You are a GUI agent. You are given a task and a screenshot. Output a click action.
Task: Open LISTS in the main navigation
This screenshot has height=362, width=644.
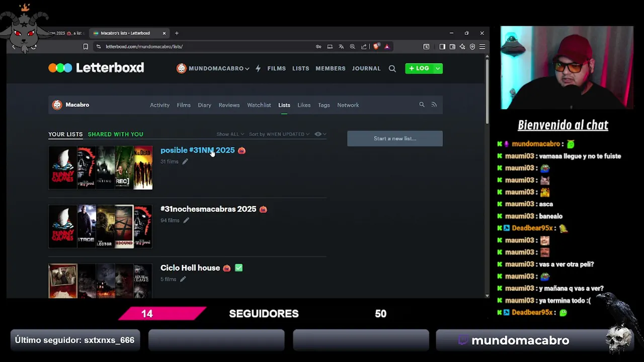pyautogui.click(x=301, y=68)
